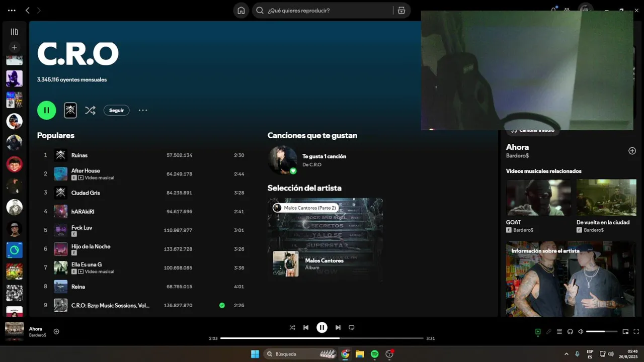Click the liked songs C.R.O avatar thumbnail
The width and height of the screenshot is (644, 362).
point(282,160)
